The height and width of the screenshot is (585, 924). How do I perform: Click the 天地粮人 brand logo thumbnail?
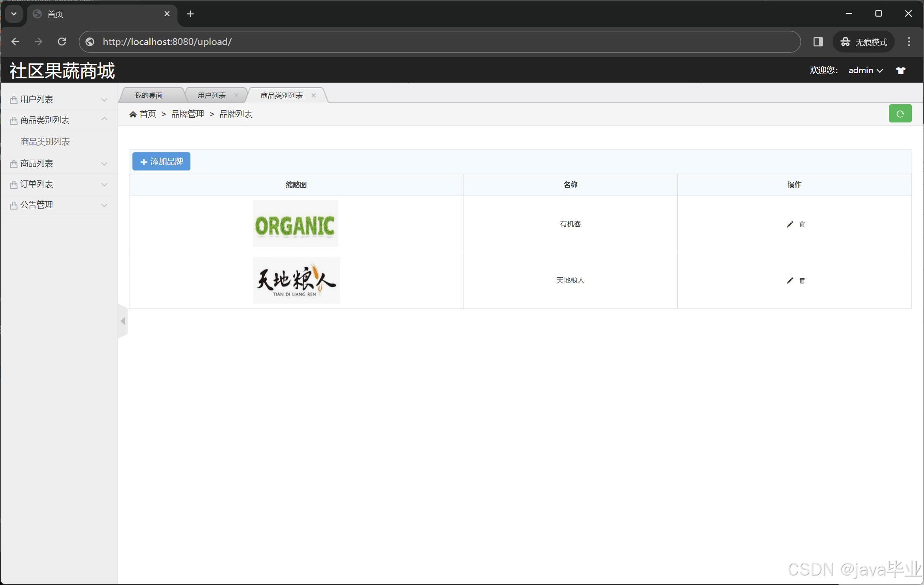296,280
